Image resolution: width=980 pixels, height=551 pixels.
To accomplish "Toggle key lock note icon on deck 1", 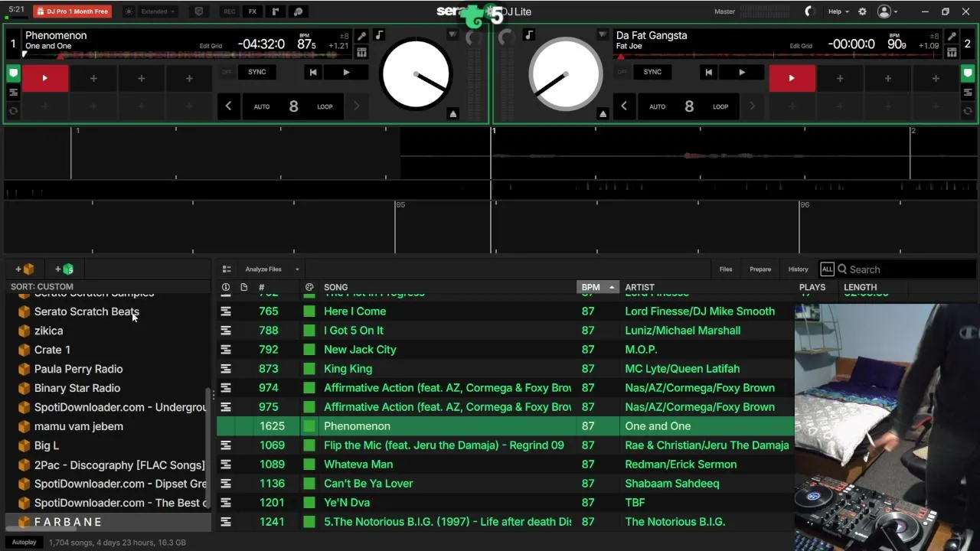I will point(379,35).
